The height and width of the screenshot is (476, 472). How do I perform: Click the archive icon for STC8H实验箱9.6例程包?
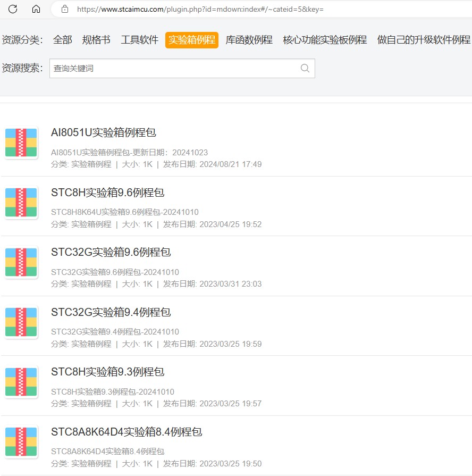click(x=21, y=202)
